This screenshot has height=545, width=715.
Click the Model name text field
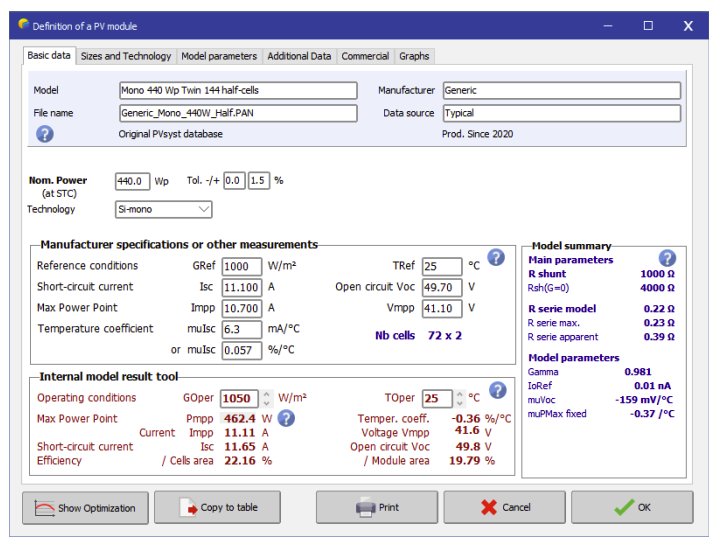(237, 90)
